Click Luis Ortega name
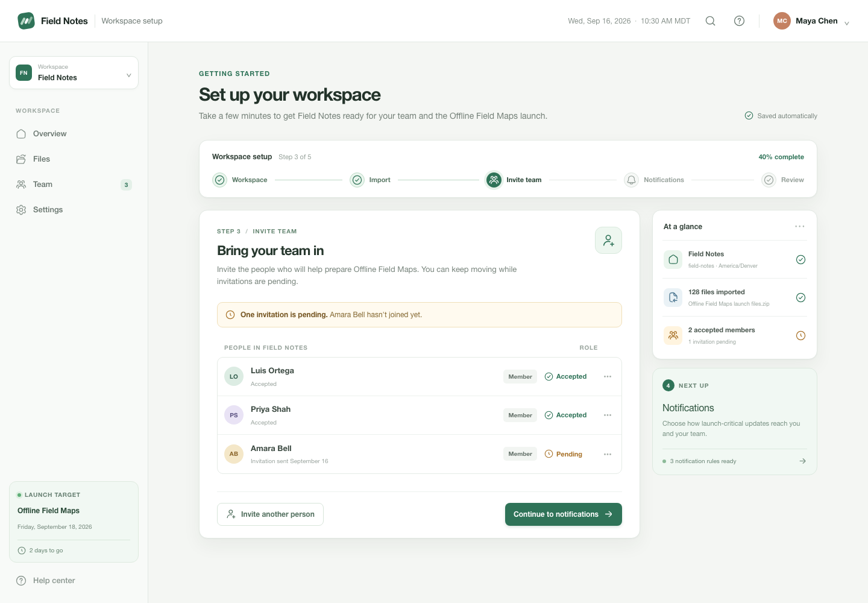The image size is (868, 603). [272, 371]
